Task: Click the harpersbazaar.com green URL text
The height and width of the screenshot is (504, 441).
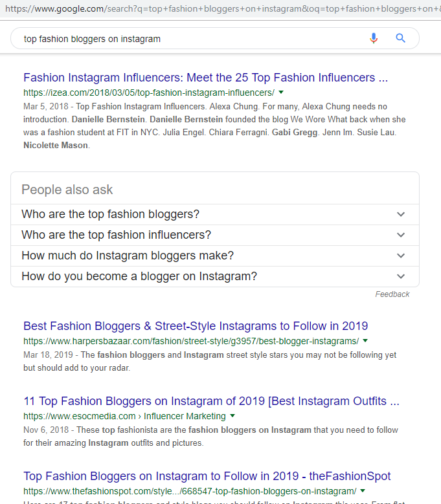Action: [x=191, y=341]
